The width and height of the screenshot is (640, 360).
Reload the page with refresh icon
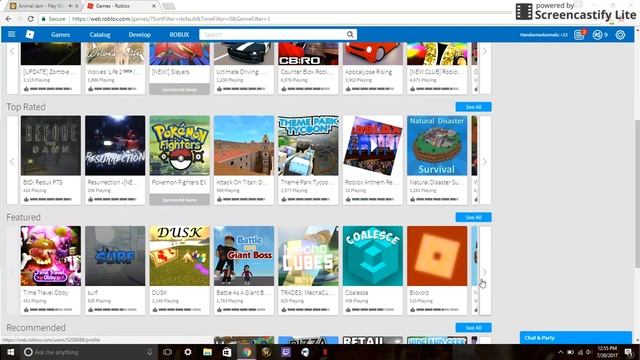tap(31, 19)
